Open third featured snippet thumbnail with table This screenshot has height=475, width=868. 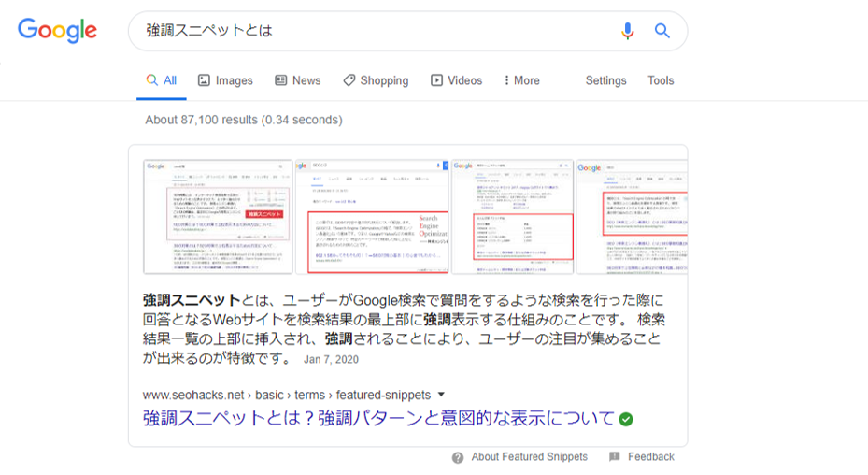pos(512,217)
